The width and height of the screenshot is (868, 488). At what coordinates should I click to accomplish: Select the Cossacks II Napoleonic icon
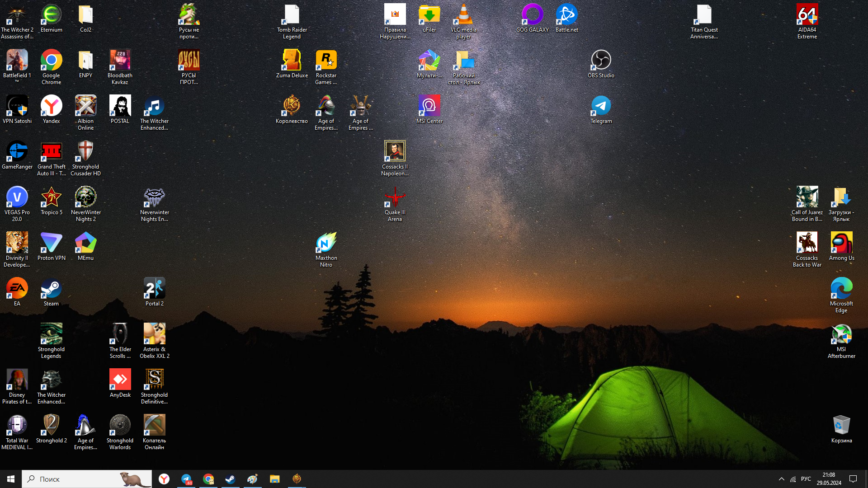pyautogui.click(x=395, y=151)
